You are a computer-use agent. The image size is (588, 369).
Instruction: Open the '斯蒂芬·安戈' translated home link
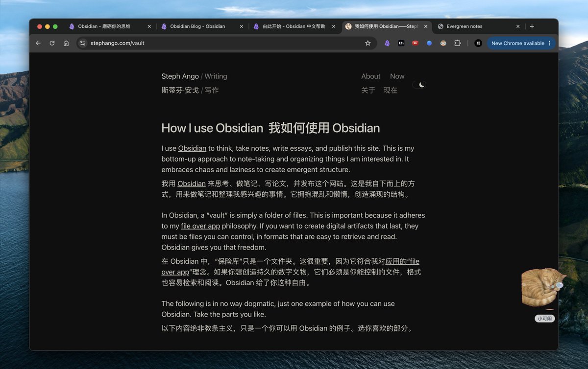[x=180, y=90]
